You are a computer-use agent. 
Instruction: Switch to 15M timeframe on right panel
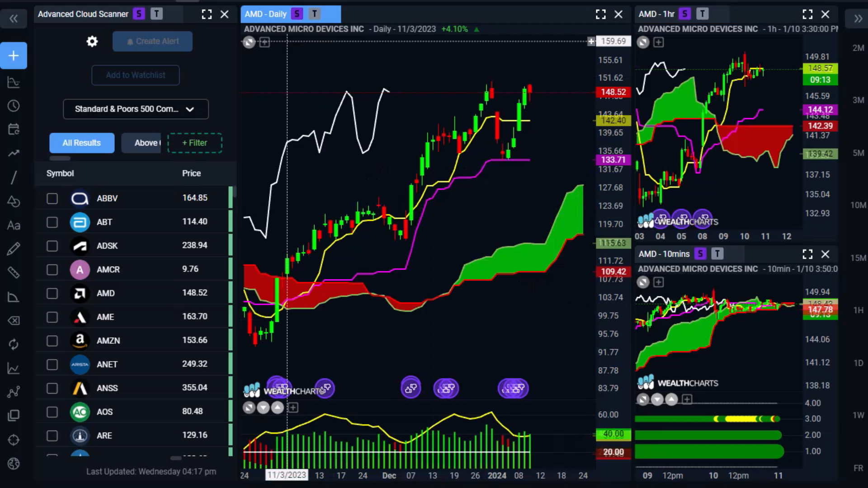pyautogui.click(x=858, y=258)
